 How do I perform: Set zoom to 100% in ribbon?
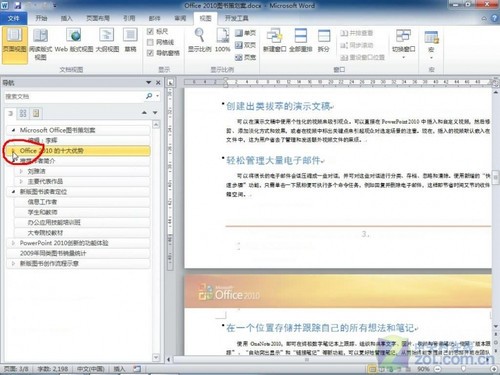pyautogui.click(x=223, y=41)
